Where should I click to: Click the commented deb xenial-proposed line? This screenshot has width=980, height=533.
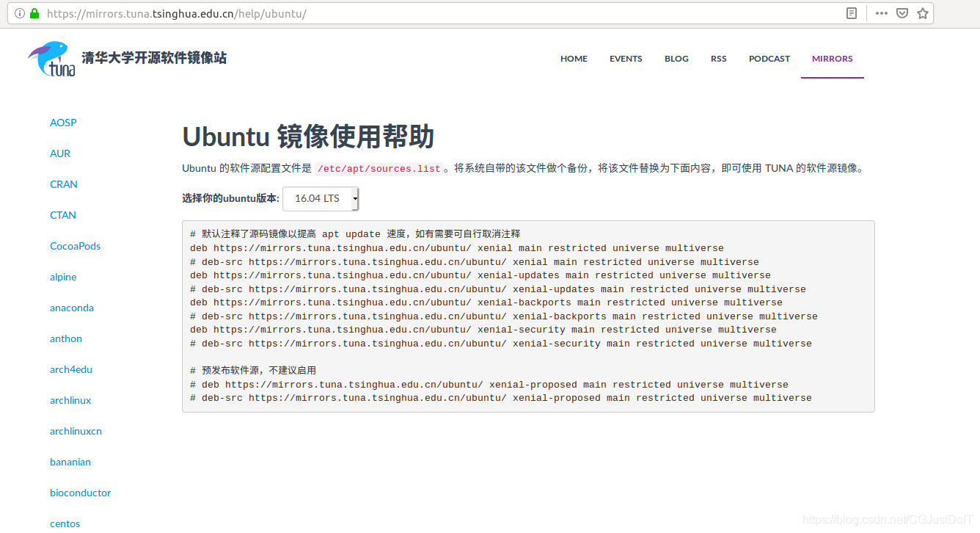(x=489, y=385)
